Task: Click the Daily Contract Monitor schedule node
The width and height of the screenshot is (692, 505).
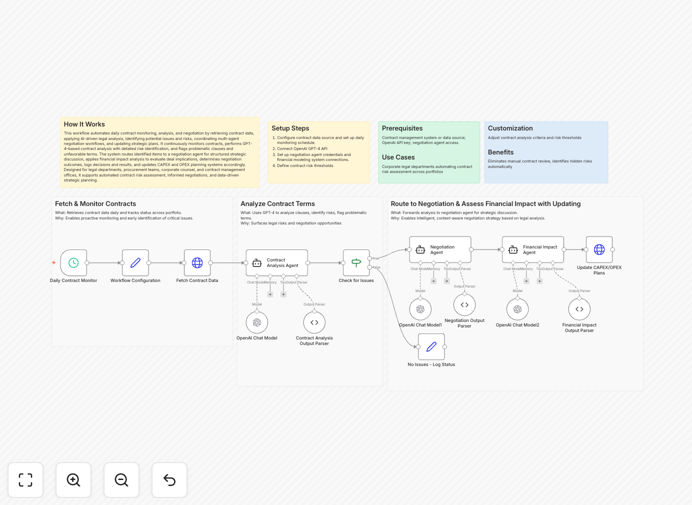Action: [73, 263]
